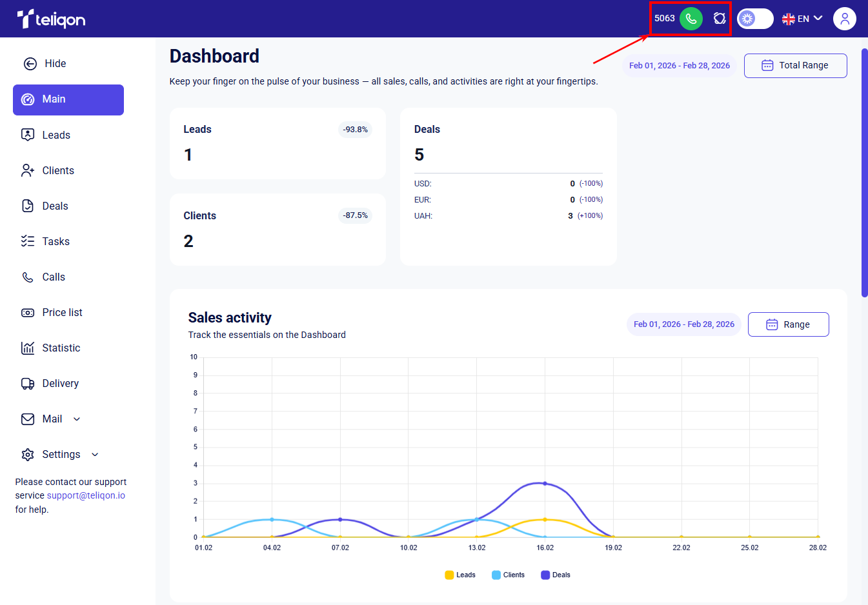Click the Teliqon logo
Screen dimensions: 868x605
(x=51, y=19)
